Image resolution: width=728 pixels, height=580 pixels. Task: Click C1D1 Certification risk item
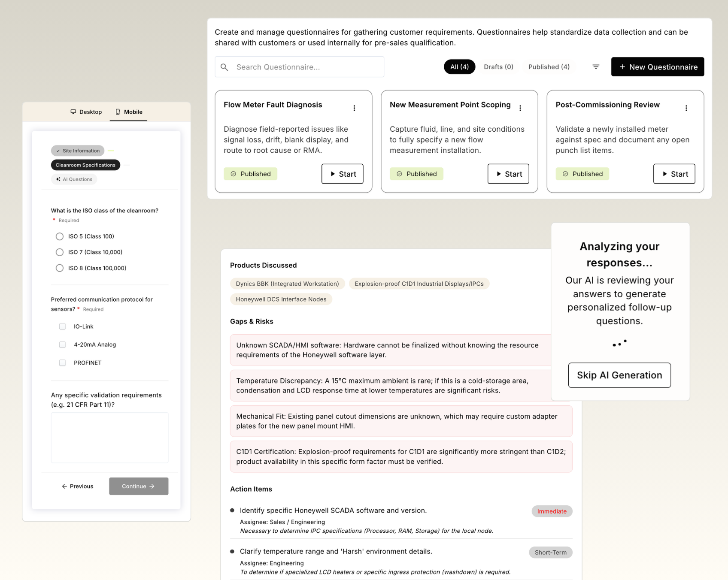[x=401, y=457]
